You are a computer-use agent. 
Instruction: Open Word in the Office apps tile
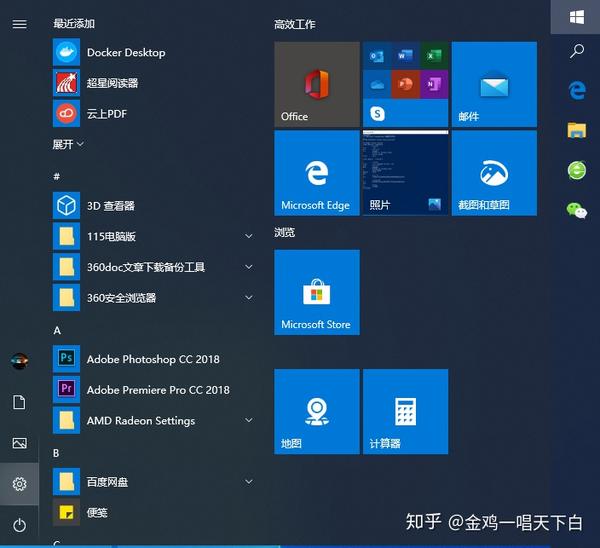click(x=406, y=56)
